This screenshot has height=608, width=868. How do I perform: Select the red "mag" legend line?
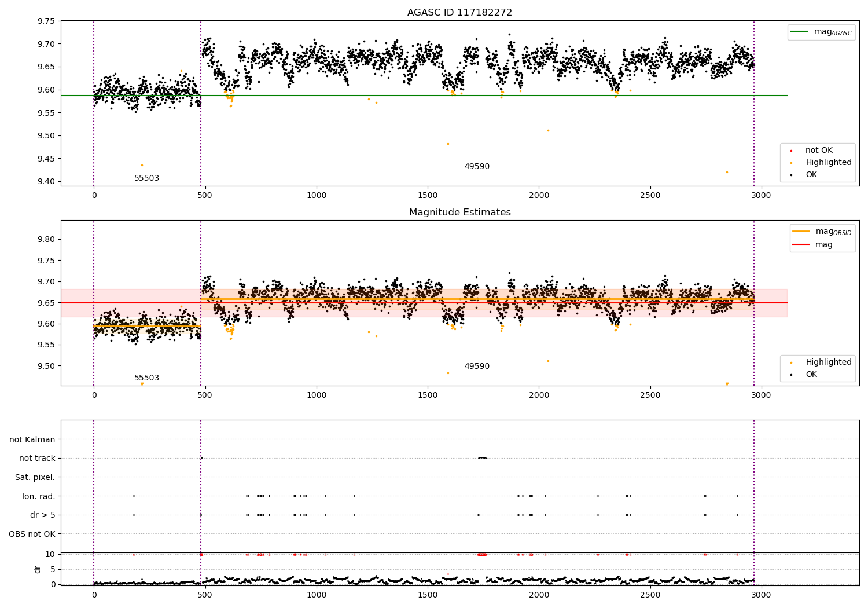801,245
